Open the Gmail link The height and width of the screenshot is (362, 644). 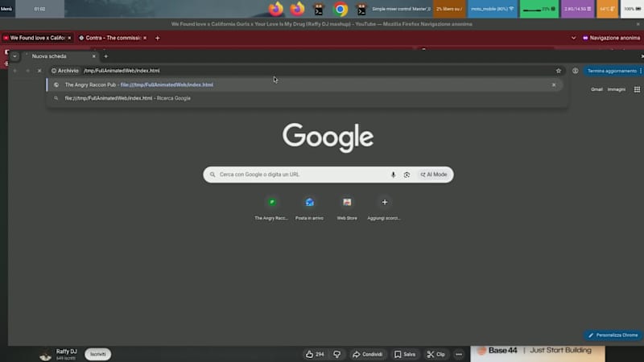[x=597, y=89]
